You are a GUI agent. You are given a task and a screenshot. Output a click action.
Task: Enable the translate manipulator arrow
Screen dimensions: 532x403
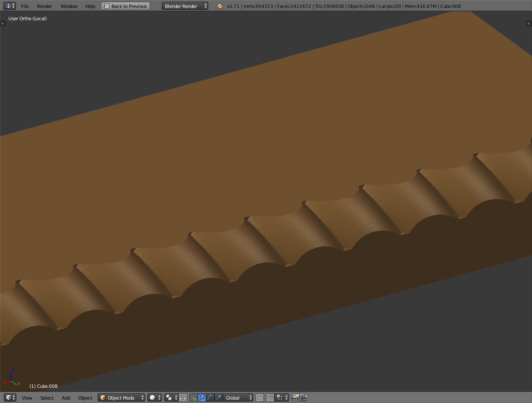tap(202, 398)
